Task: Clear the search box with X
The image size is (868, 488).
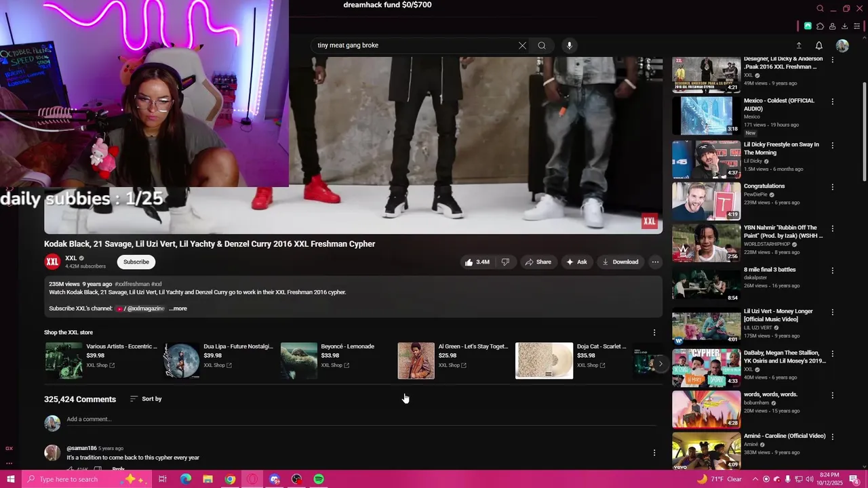Action: click(522, 45)
